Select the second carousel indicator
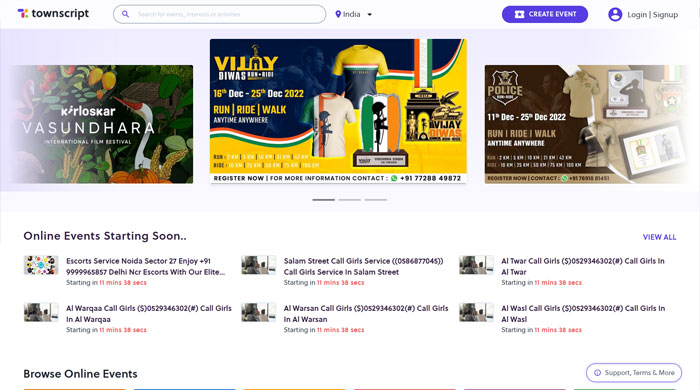Image resolution: width=700 pixels, height=390 pixels. (x=350, y=200)
